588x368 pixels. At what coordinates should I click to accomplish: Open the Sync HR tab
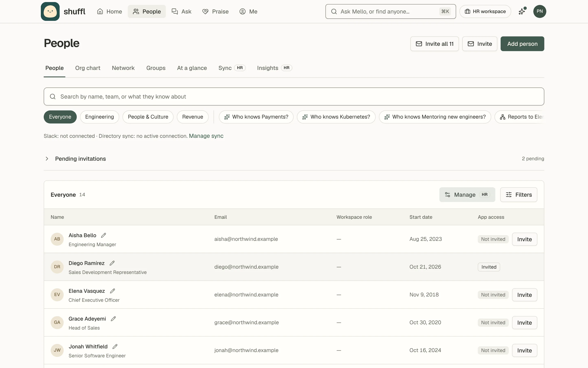(232, 68)
